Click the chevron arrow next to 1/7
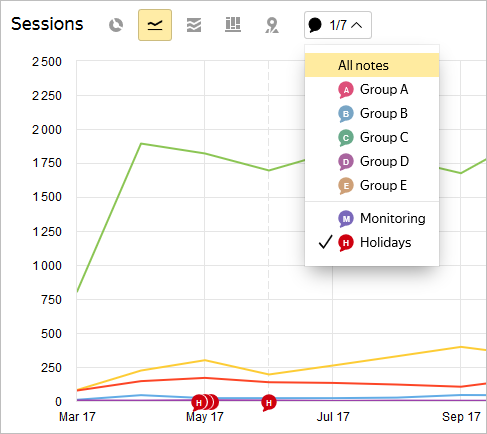 (357, 25)
